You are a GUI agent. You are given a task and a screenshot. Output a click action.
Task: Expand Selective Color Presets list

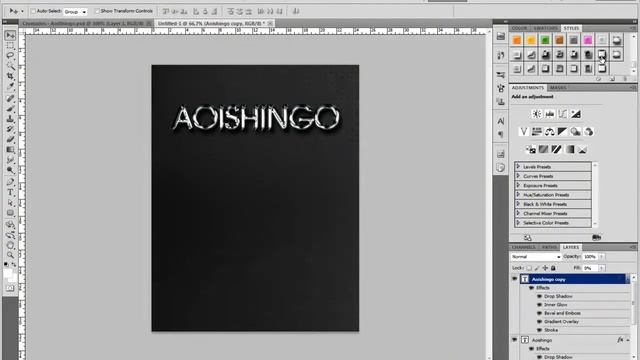[x=518, y=222]
